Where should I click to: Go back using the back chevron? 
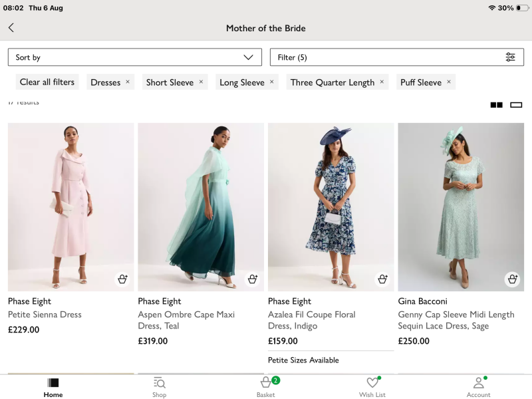point(11,28)
